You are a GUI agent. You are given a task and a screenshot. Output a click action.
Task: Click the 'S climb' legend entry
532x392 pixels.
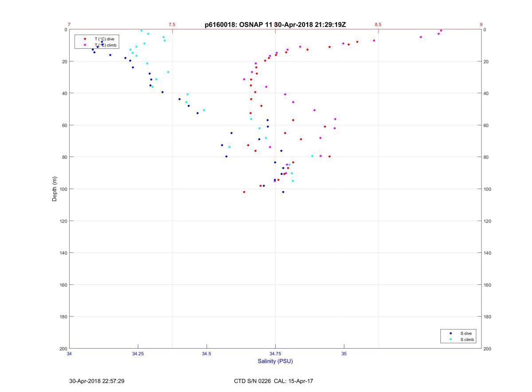[467, 340]
